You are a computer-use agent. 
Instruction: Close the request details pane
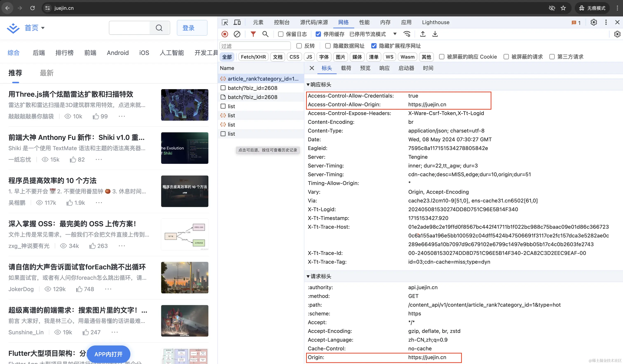[312, 68]
